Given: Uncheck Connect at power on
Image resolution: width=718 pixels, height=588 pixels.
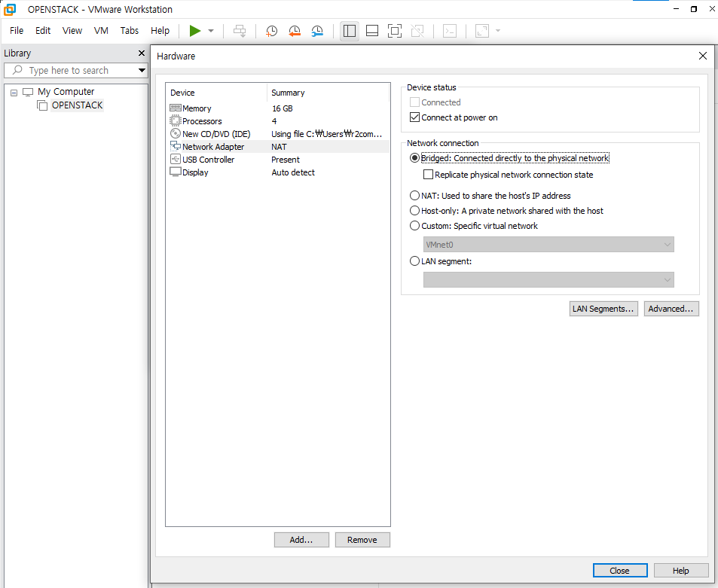Looking at the screenshot, I should pos(415,117).
